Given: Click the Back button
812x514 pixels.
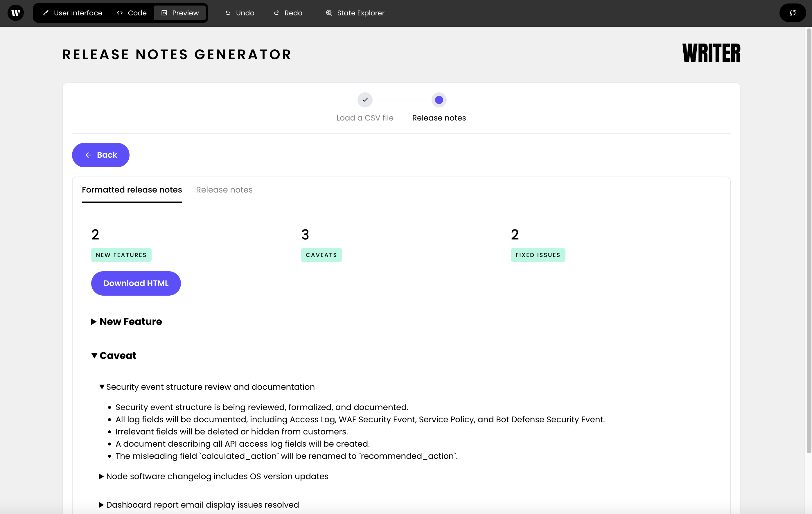Looking at the screenshot, I should (x=100, y=155).
